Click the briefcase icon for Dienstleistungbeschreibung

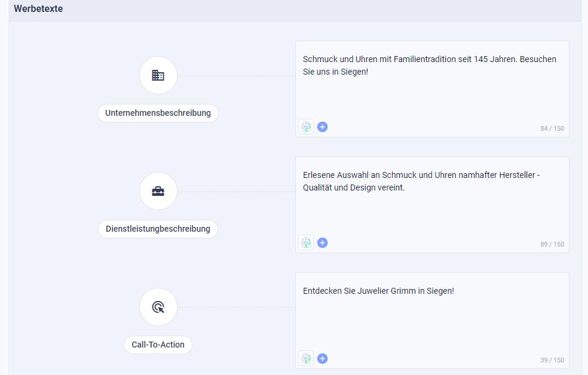click(158, 191)
